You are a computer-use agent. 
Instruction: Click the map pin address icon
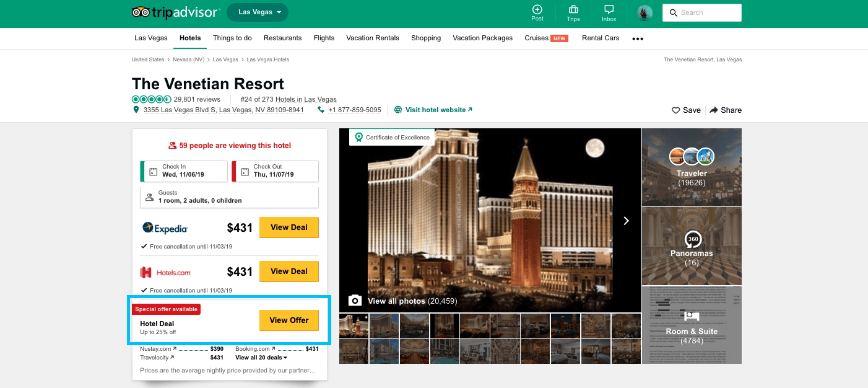(x=136, y=110)
